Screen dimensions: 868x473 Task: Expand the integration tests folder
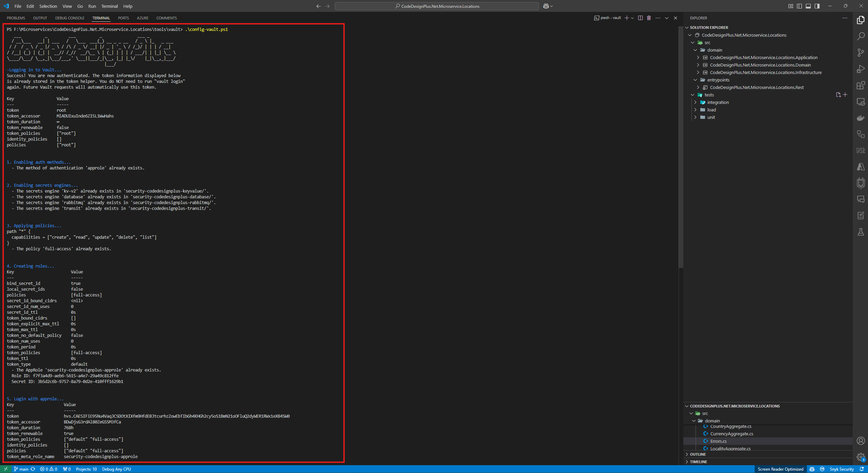[x=696, y=102]
